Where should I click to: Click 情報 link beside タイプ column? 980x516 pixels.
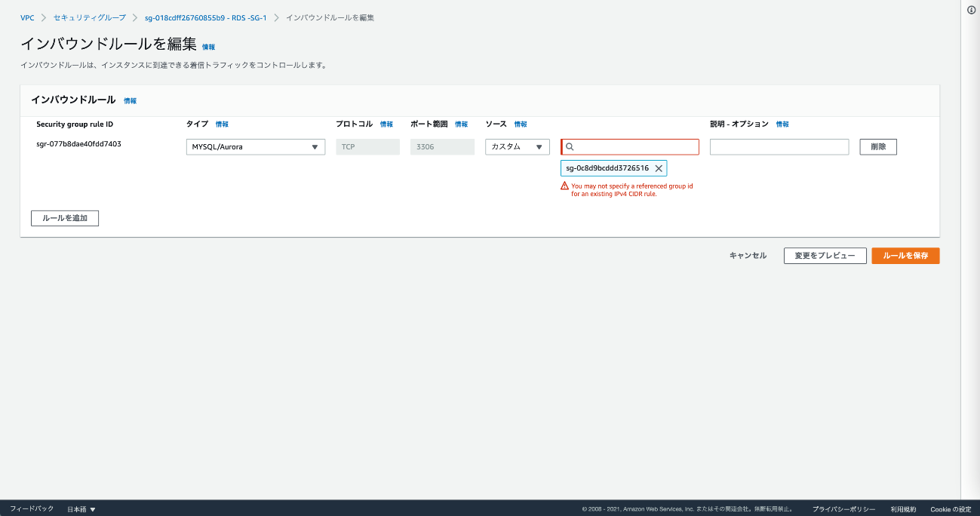[222, 124]
